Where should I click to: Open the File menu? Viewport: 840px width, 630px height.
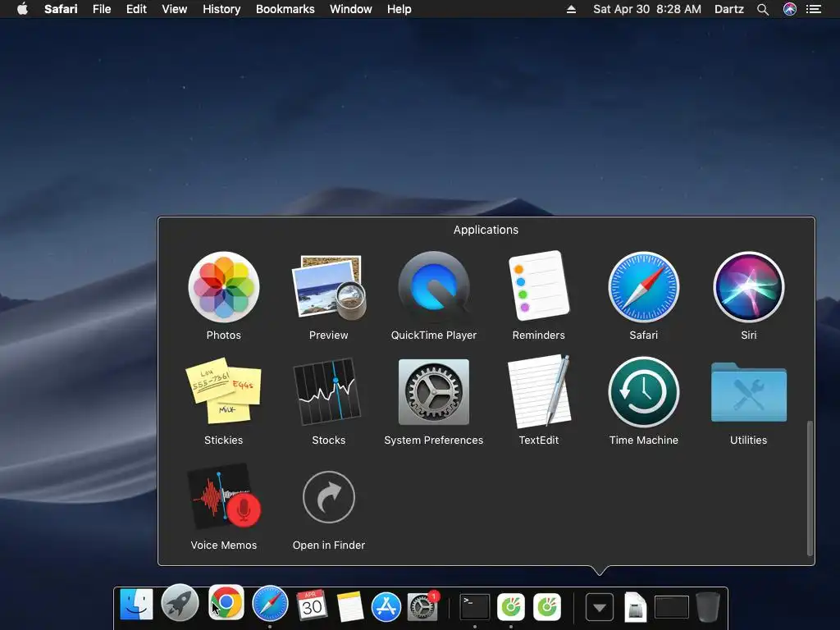click(101, 9)
